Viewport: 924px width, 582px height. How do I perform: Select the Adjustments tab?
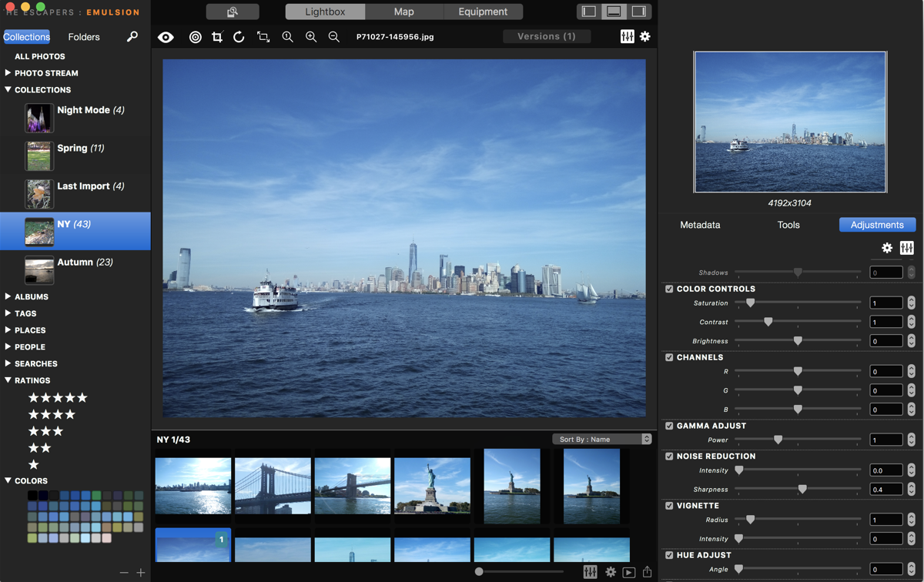[877, 225]
